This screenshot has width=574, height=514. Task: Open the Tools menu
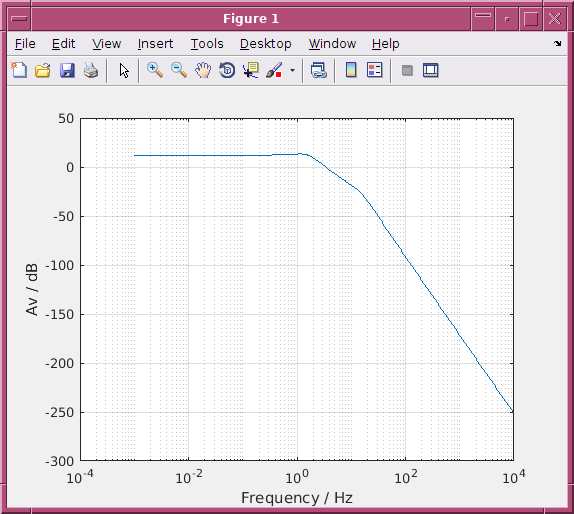pos(207,44)
